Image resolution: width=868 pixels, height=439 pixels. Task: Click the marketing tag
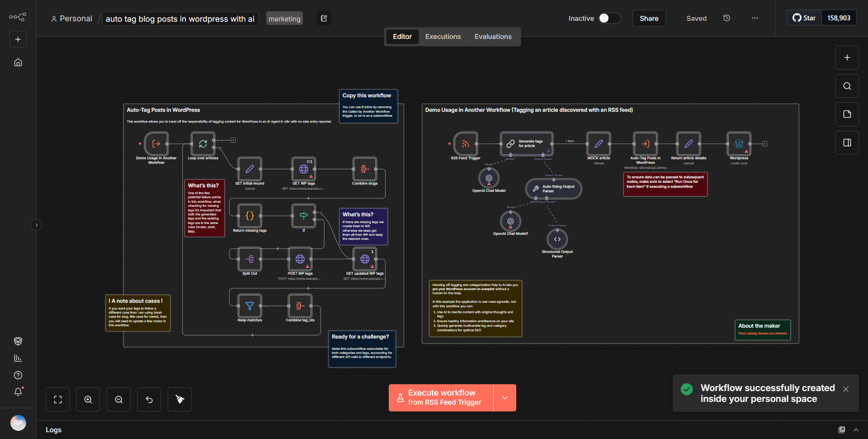pyautogui.click(x=284, y=19)
